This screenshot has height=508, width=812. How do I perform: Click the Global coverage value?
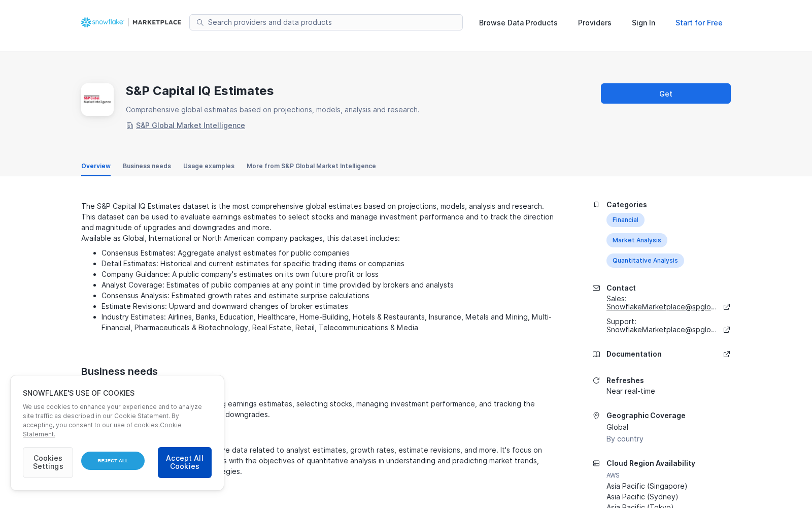[x=617, y=427]
